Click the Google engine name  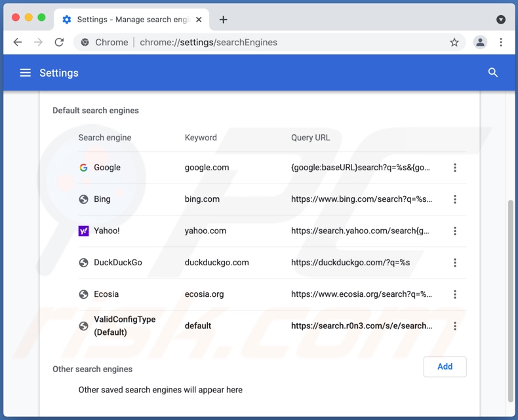pyautogui.click(x=107, y=167)
